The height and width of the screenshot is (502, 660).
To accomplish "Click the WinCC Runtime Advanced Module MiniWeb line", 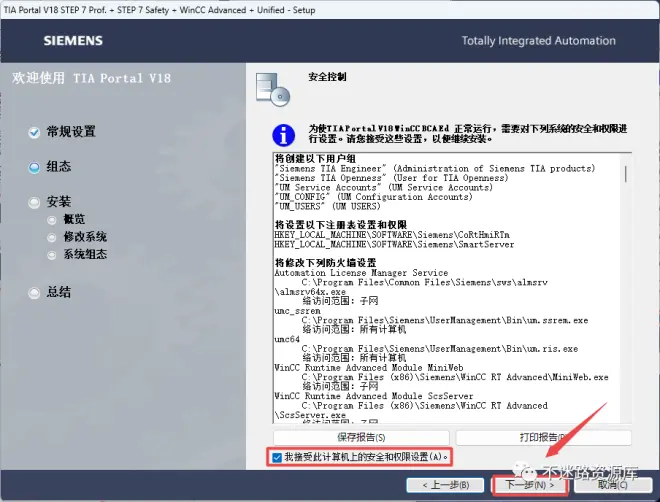I will tap(369, 368).
